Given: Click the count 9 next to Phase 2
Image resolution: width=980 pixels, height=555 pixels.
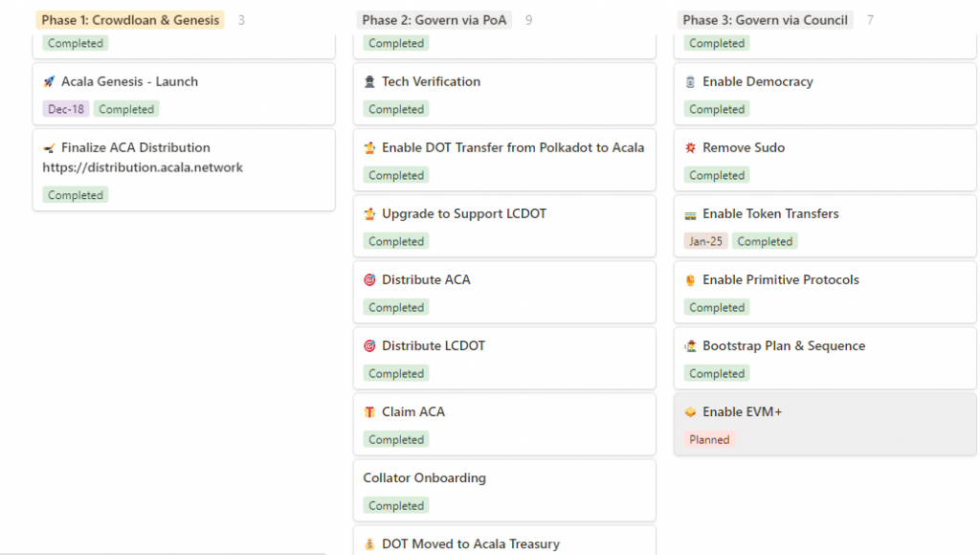Looking at the screenshot, I should pyautogui.click(x=528, y=20).
